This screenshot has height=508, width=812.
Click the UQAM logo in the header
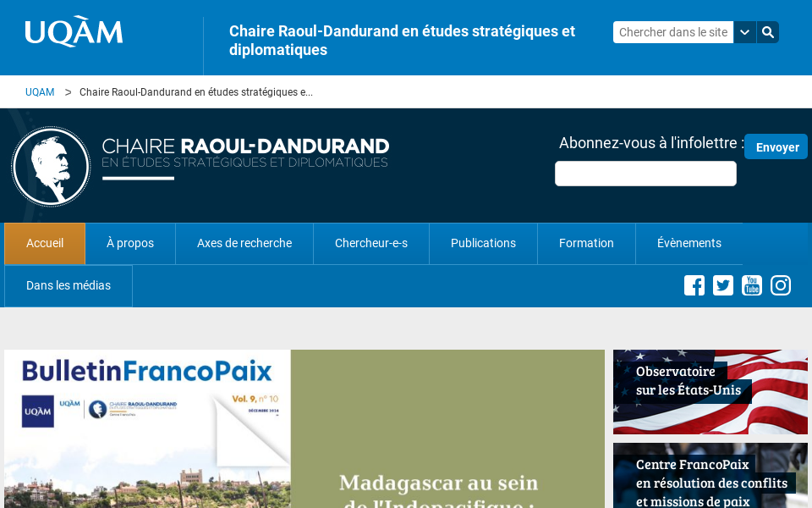74,30
